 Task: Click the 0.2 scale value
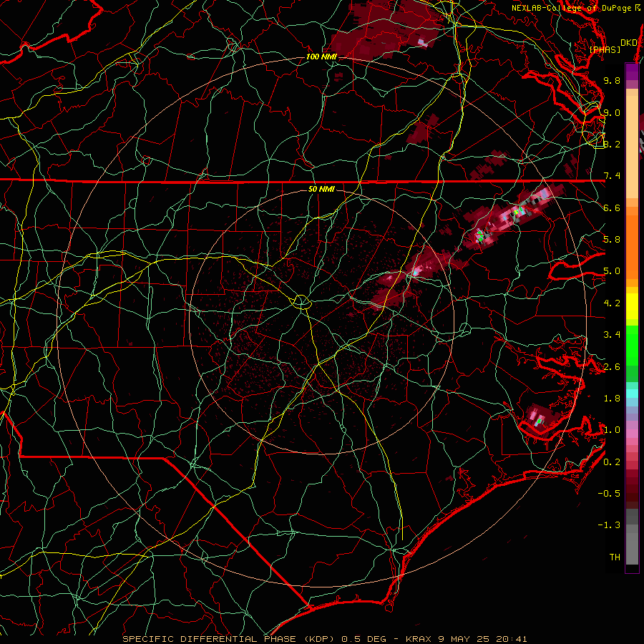click(612, 462)
